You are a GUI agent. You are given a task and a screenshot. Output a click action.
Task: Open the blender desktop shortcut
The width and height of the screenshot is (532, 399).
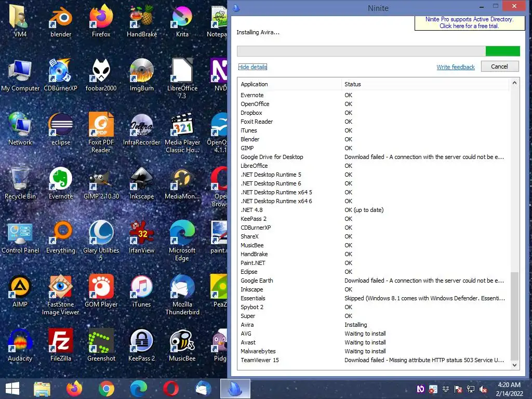[x=61, y=21]
